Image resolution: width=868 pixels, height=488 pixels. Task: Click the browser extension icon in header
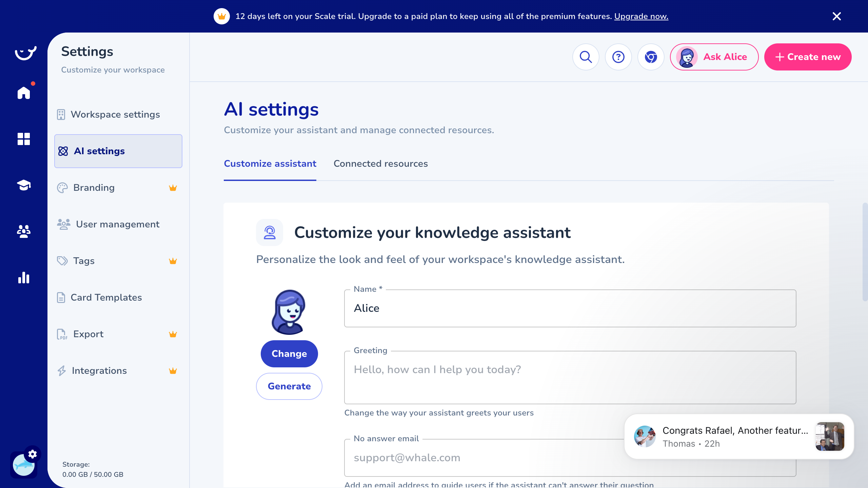[x=651, y=57]
